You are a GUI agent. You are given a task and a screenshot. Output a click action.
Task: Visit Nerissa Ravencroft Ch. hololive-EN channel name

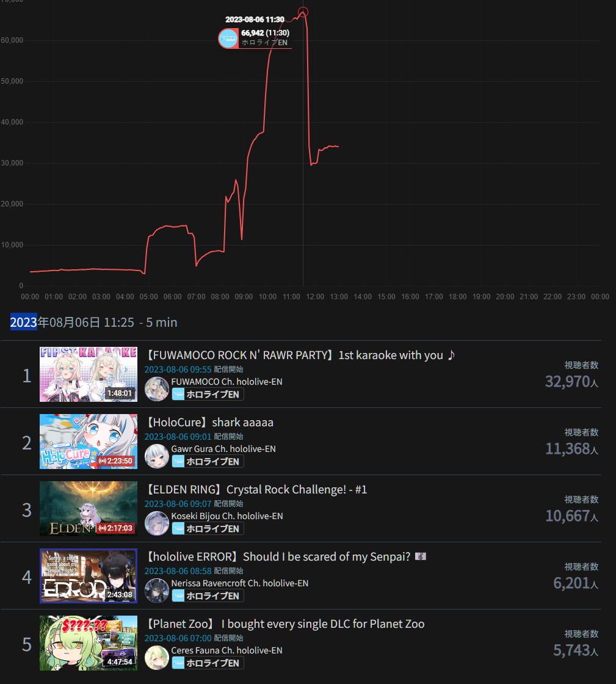pyautogui.click(x=240, y=583)
